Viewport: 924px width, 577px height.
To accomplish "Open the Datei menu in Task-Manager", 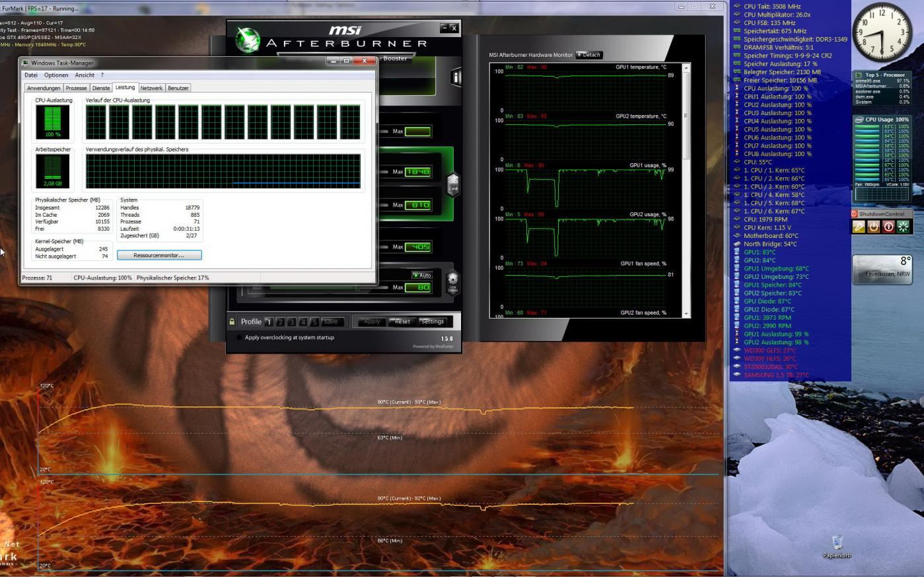I will (31, 75).
